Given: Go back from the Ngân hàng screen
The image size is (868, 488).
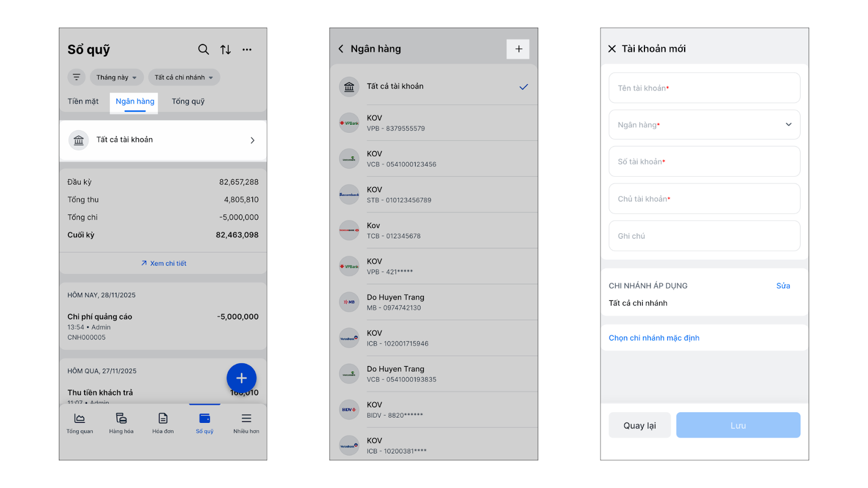Looking at the screenshot, I should pos(341,49).
